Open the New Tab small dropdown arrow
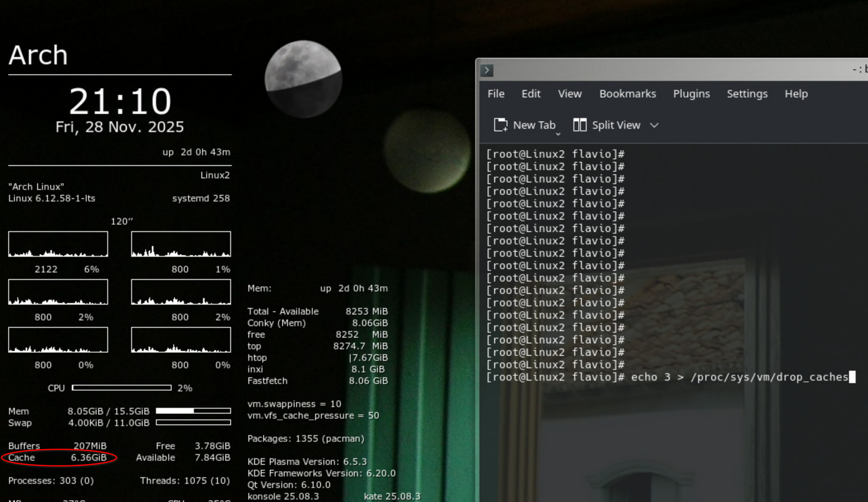Viewport: 868px width, 502px height. pos(558,134)
